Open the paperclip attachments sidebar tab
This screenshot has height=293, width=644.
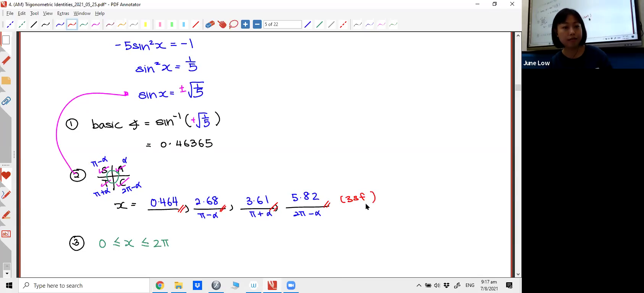pos(6,101)
